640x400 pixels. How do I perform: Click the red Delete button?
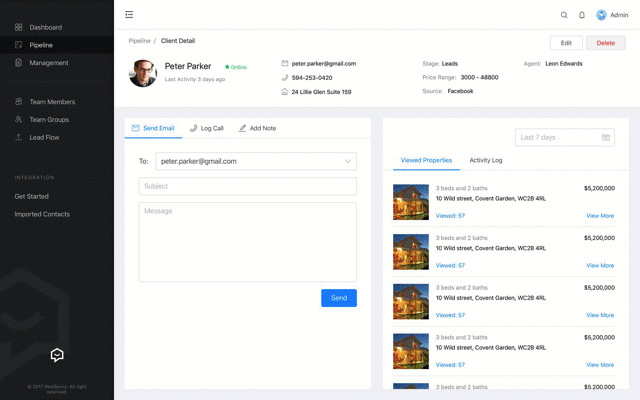click(x=606, y=43)
